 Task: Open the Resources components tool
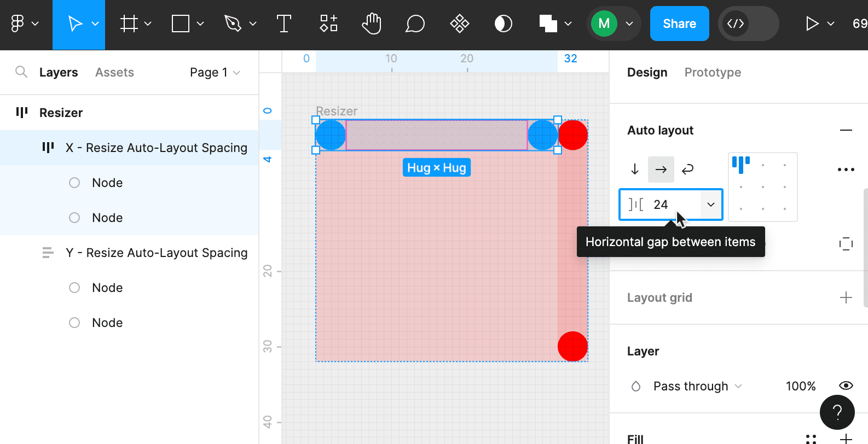pos(328,24)
